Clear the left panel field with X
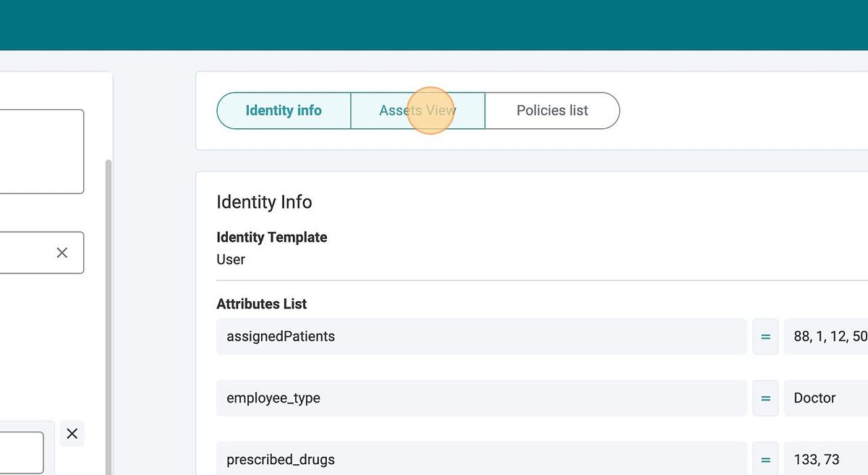Screen dimensions: 868x475 pyautogui.click(x=62, y=253)
